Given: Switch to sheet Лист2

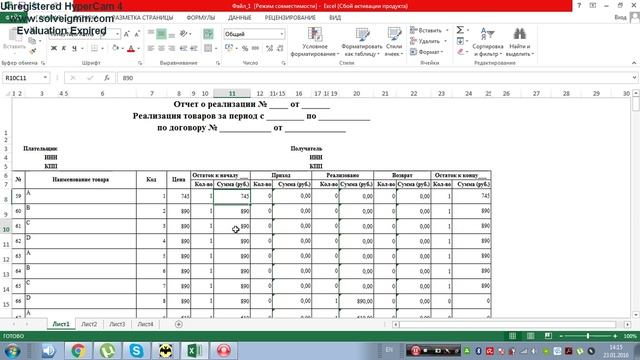Looking at the screenshot, I should click(89, 324).
